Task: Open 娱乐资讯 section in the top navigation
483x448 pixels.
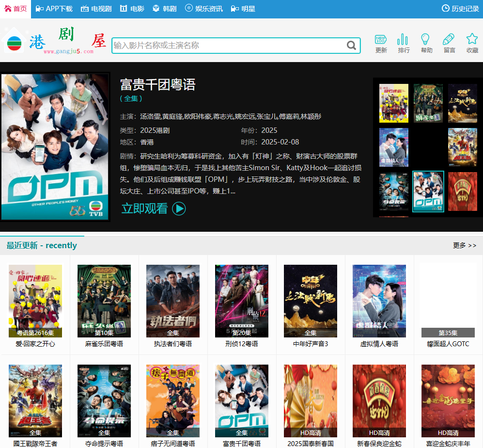Action: [204, 9]
